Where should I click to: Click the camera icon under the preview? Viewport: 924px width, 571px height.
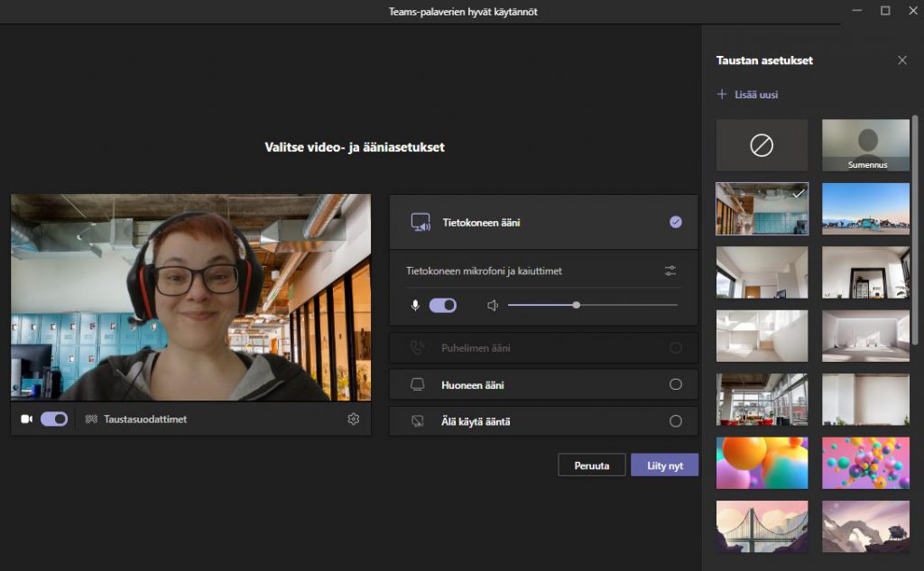click(26, 419)
